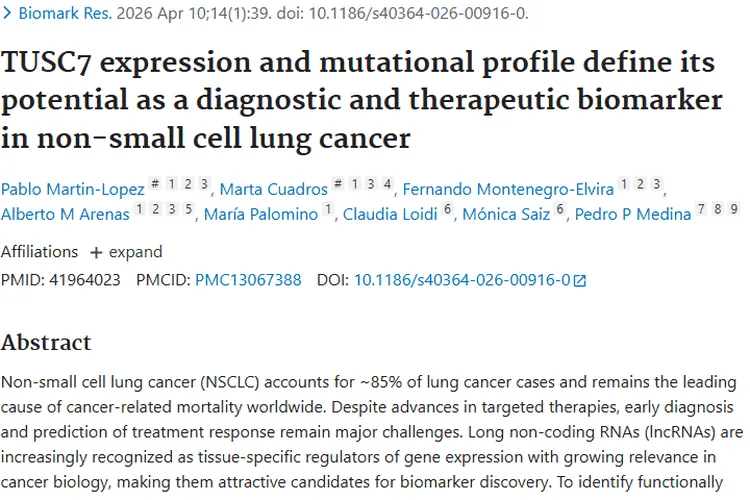Open author Fernando Montenegro-Elvira
This screenshot has width=750, height=500.
tap(508, 188)
